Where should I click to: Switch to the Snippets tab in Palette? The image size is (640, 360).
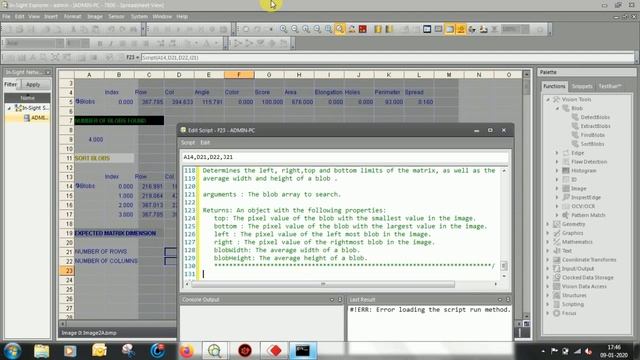coord(582,86)
